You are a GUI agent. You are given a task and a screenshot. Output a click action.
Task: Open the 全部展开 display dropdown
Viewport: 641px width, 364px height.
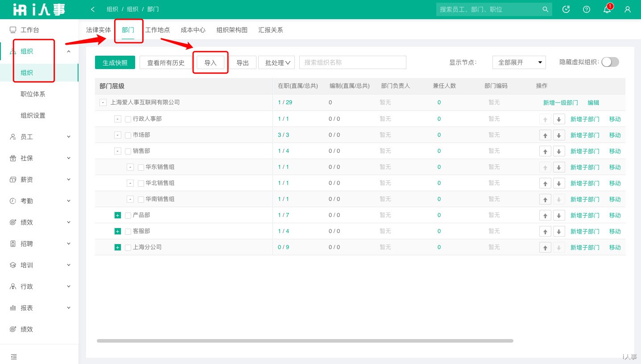(519, 62)
